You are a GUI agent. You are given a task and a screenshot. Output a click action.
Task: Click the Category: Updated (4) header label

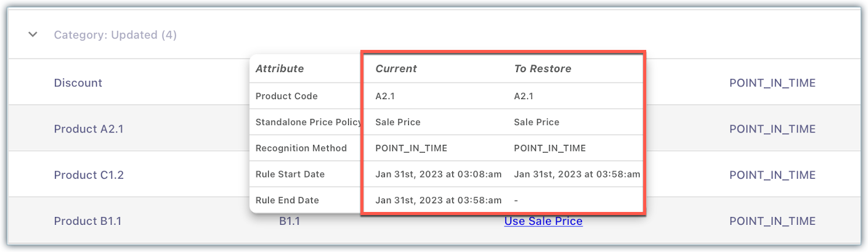pos(115,35)
